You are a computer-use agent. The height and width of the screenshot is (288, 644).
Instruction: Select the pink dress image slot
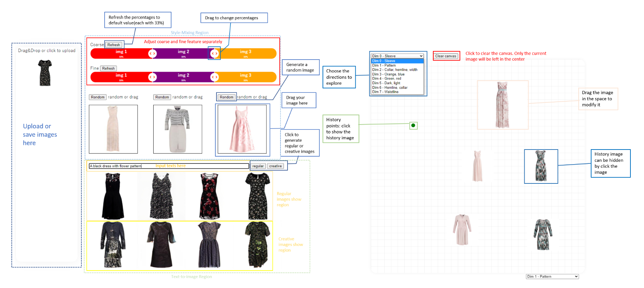(x=242, y=129)
